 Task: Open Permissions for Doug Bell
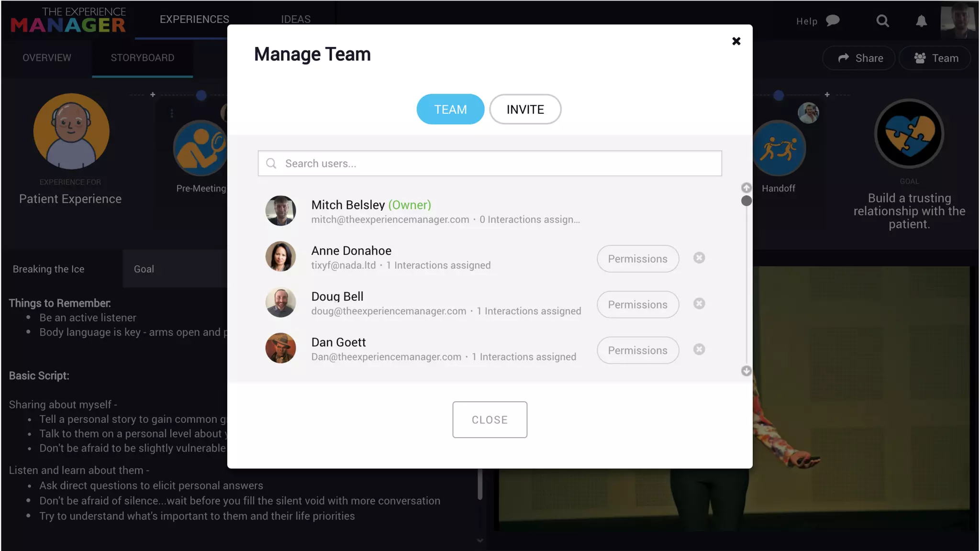coord(637,305)
